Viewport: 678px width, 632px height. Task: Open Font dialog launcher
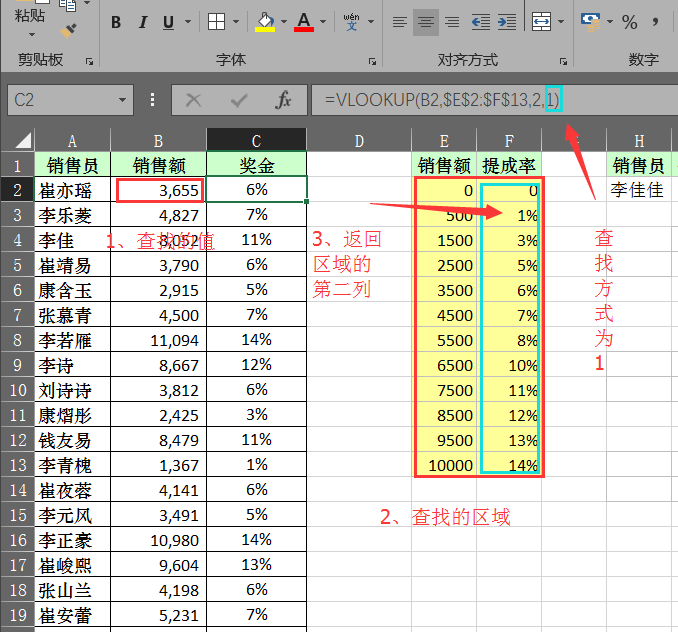(x=372, y=62)
